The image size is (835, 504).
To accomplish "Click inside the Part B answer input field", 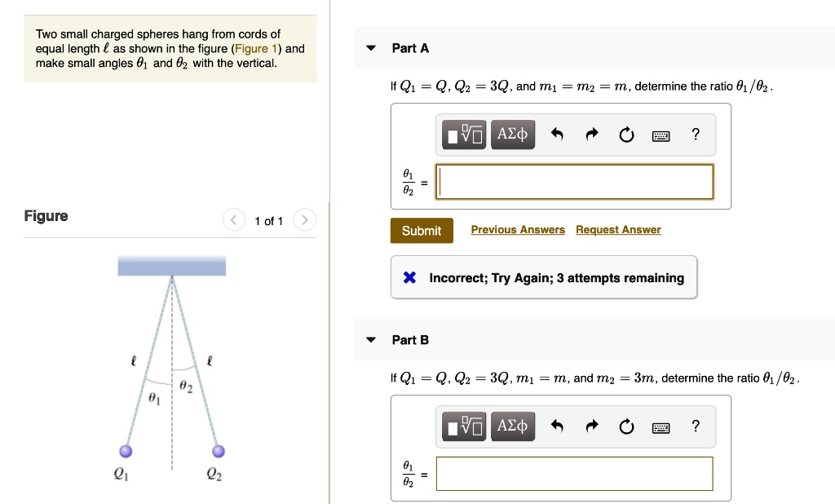I will pos(575,474).
